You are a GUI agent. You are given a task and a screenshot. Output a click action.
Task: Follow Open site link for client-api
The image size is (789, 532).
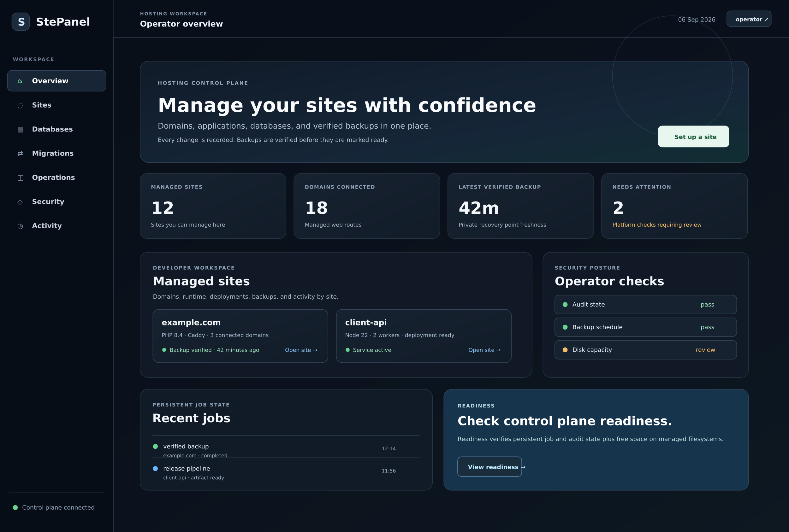484,350
